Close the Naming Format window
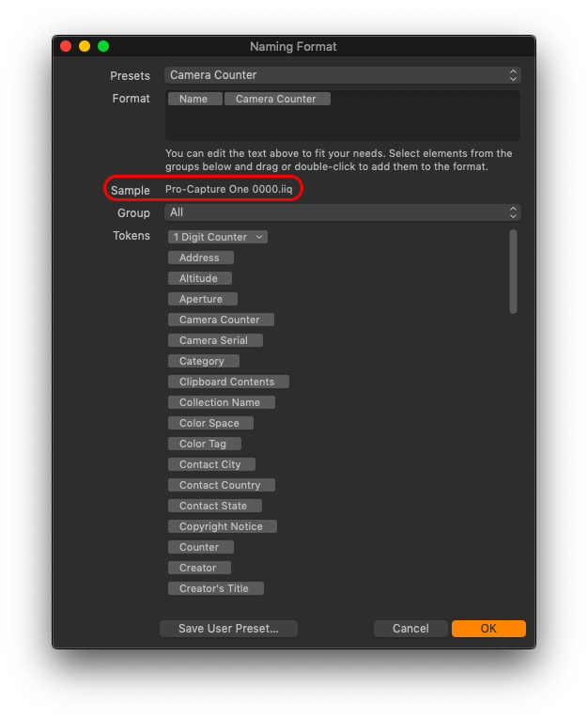Viewport: 588px width, 718px height. tap(66, 46)
